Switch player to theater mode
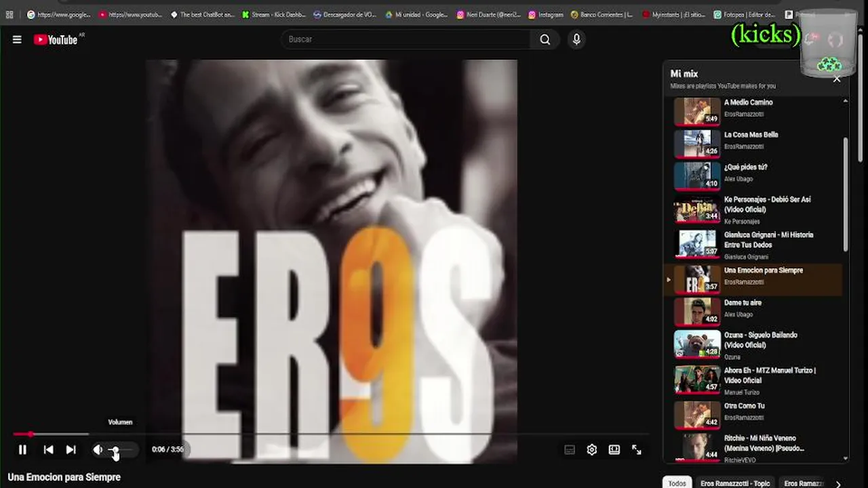The image size is (868, 488). coord(614,449)
